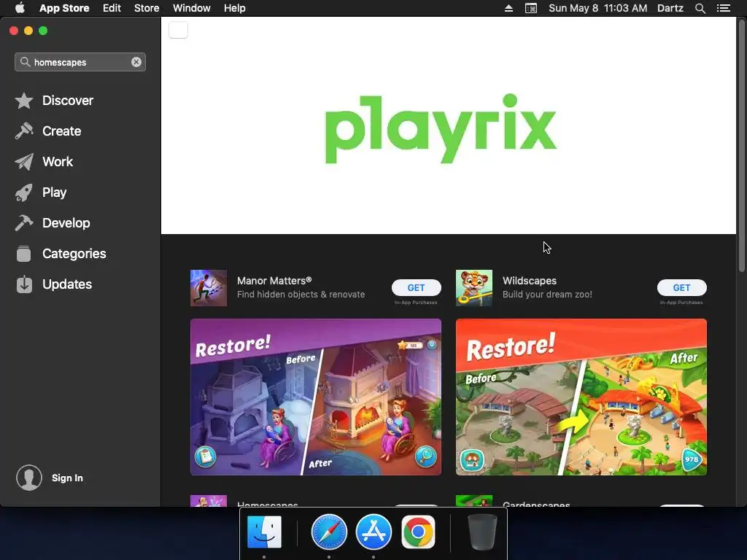
Task: Open Wildscapes tiger app icon
Action: [474, 287]
